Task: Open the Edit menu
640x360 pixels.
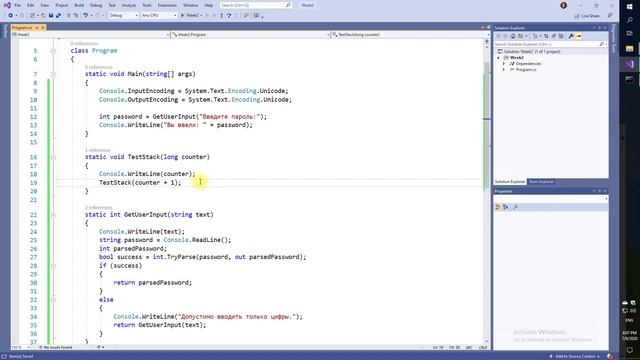Action: [x=31, y=5]
